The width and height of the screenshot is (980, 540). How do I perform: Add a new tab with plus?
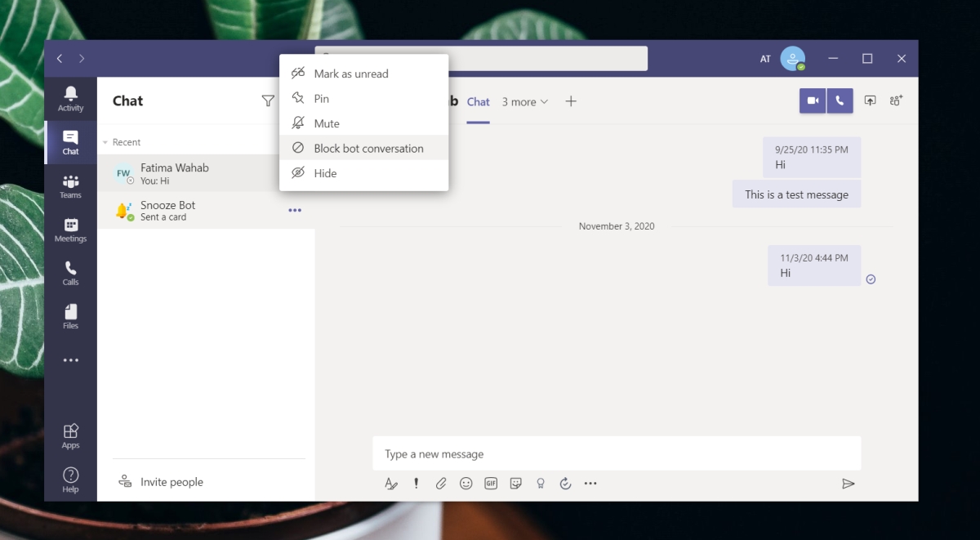[x=571, y=101]
